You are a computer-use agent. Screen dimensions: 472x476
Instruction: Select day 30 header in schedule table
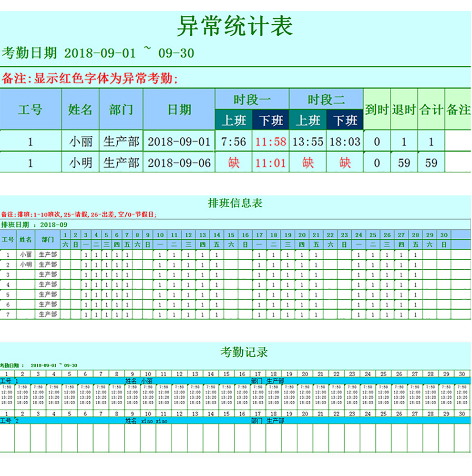point(443,235)
